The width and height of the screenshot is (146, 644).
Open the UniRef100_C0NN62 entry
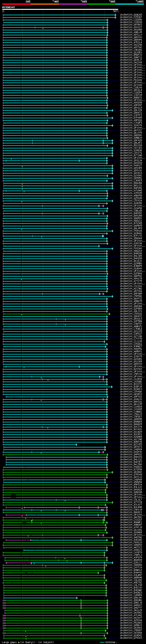click(131, 412)
